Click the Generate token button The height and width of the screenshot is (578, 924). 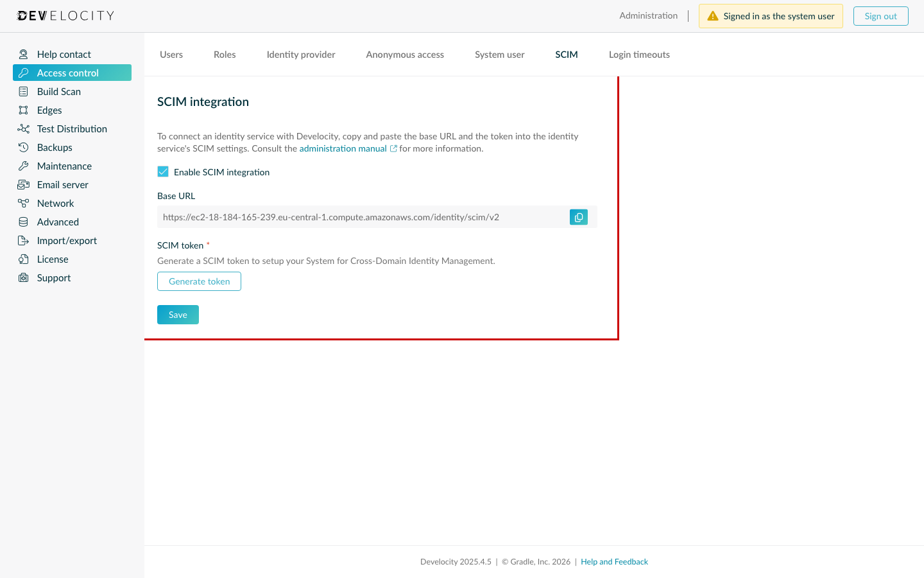point(199,281)
